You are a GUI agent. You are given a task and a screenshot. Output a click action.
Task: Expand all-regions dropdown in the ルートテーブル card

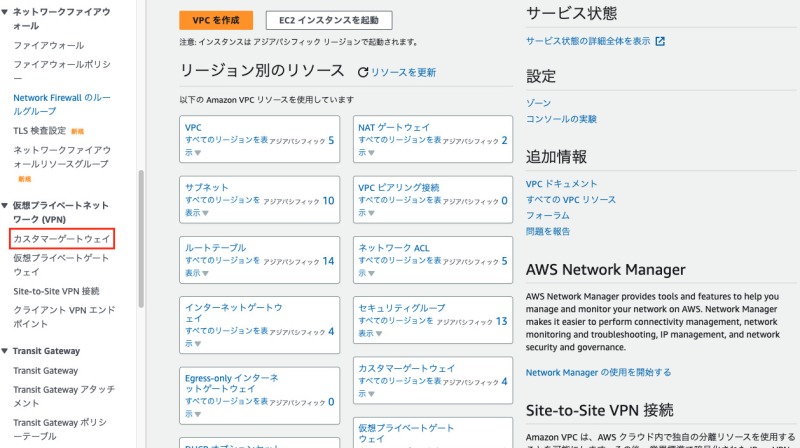[206, 273]
